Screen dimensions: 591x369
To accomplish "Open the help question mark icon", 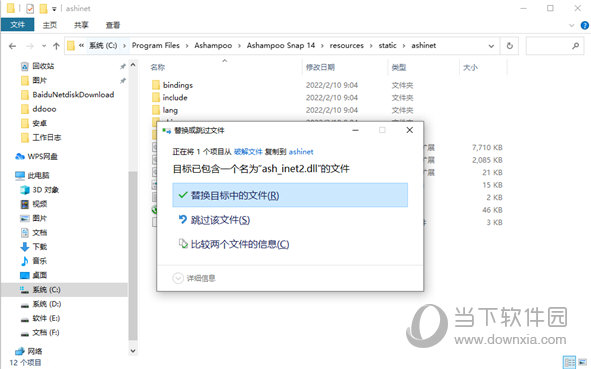I will point(584,25).
